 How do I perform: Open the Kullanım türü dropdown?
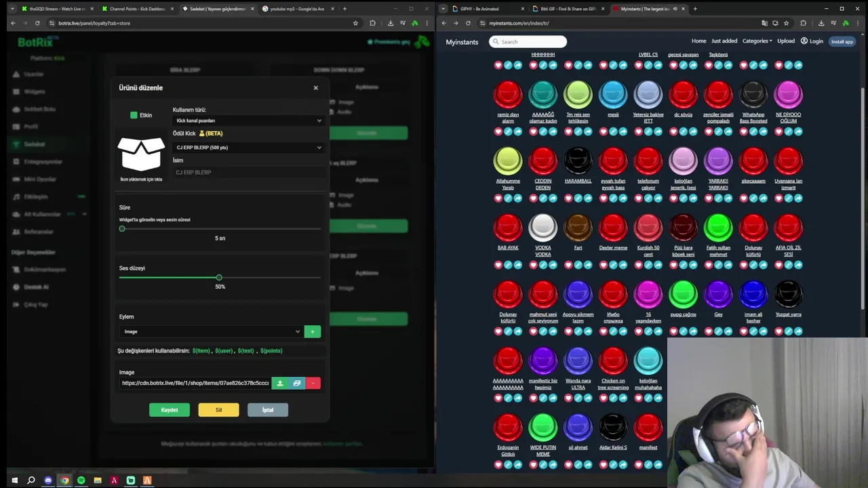(248, 121)
